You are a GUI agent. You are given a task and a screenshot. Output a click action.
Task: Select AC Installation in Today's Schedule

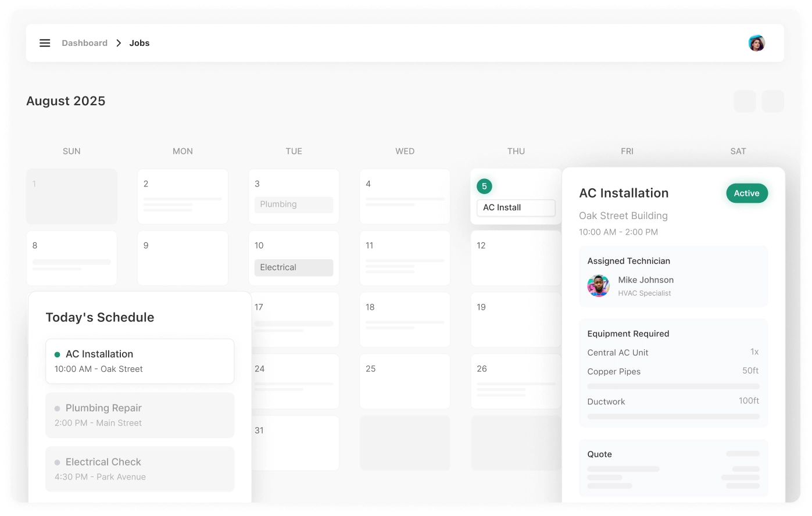(139, 361)
